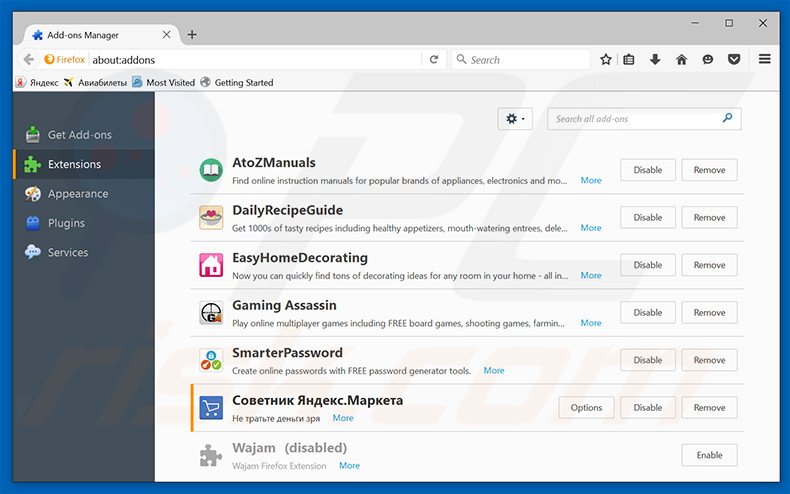Open the Firefox hamburger menu
The image size is (790, 494).
click(x=764, y=59)
